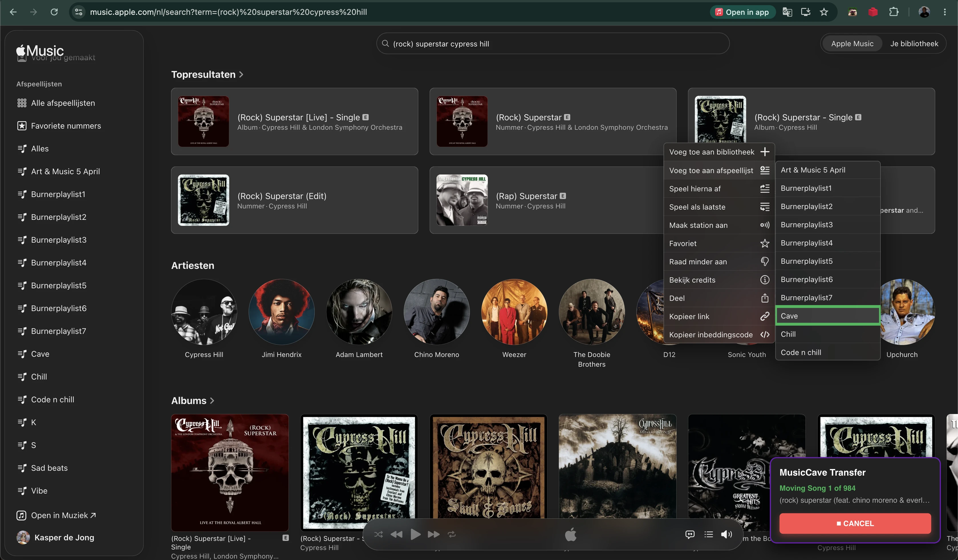Select Raad minder aan menu entry

point(719,261)
